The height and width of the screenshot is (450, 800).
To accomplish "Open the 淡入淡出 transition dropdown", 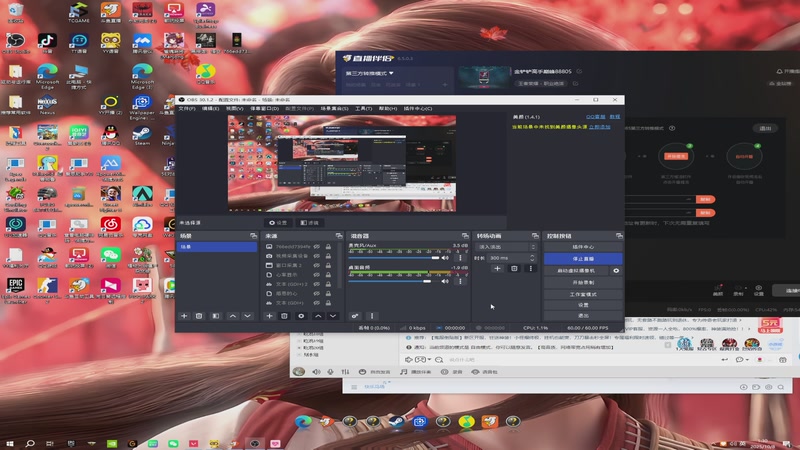I will click(506, 247).
